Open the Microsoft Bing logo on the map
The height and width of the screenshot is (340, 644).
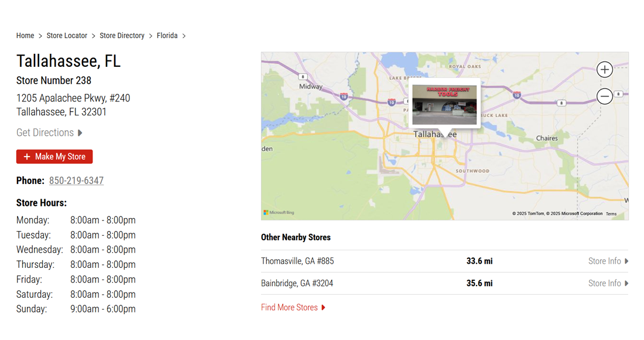pyautogui.click(x=280, y=213)
